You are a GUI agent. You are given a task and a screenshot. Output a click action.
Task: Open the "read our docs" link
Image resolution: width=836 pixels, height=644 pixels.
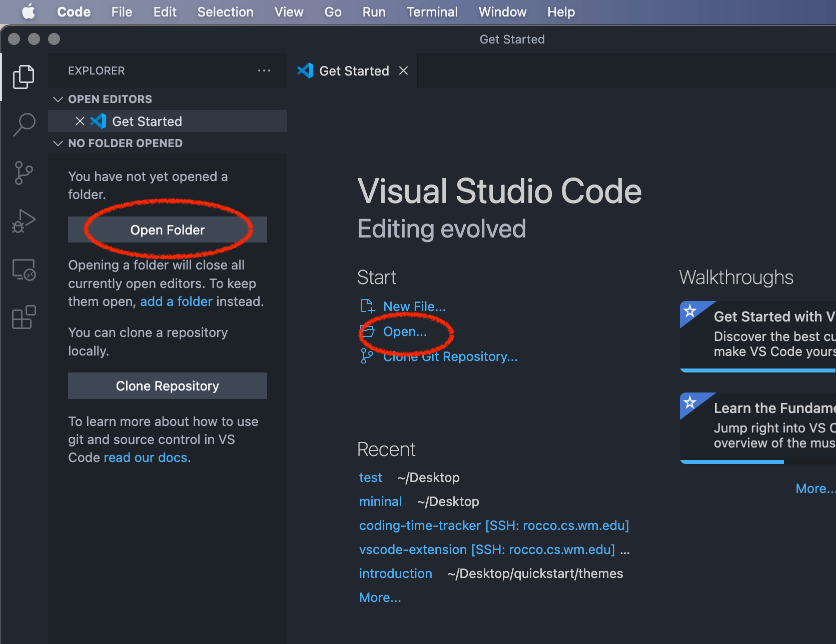pos(145,457)
